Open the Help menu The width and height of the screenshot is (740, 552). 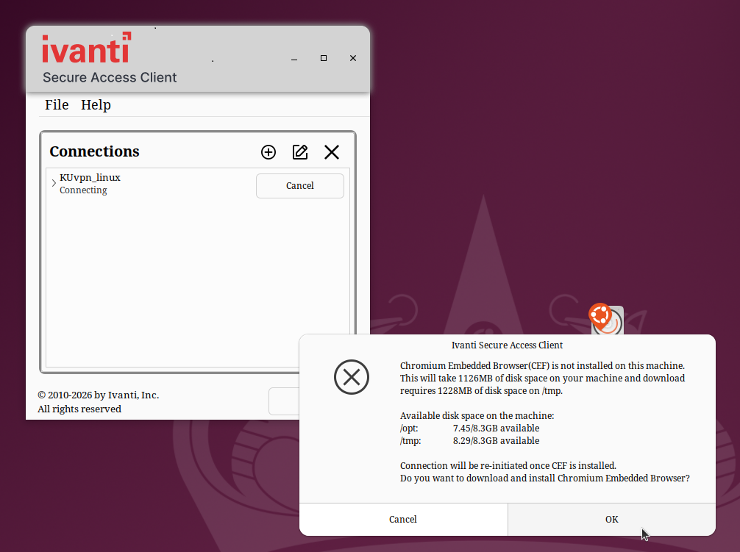(x=96, y=105)
